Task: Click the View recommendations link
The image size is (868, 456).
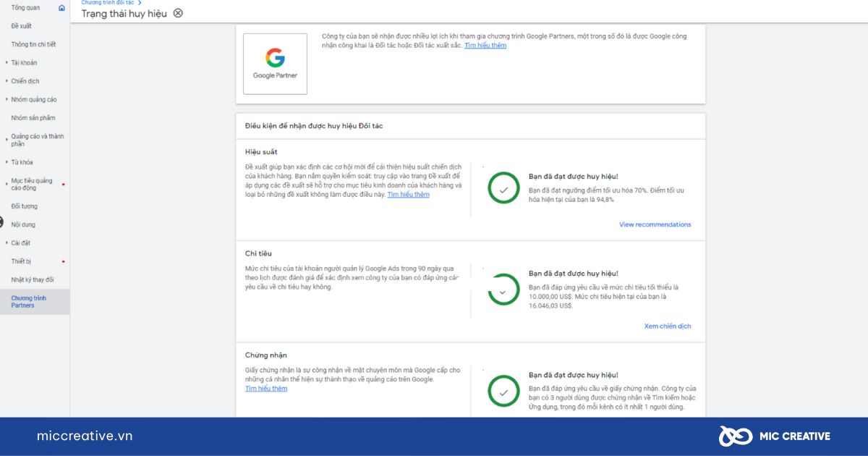Action: click(x=655, y=224)
